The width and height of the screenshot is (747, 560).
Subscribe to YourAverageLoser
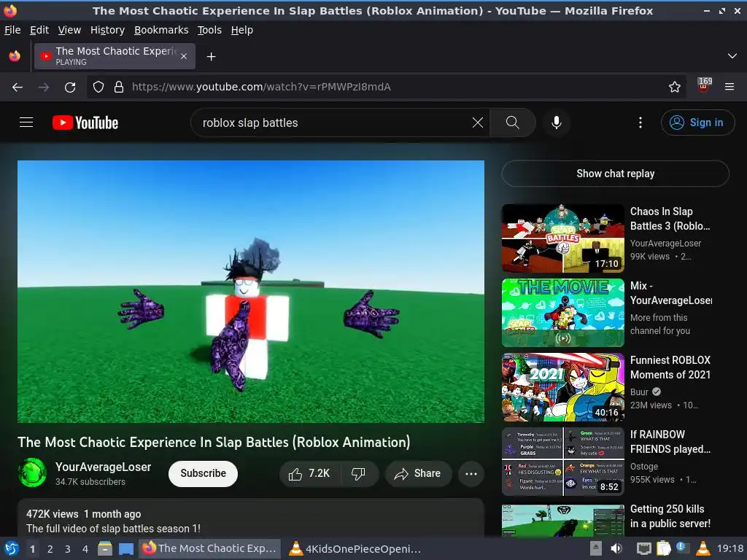203,473
